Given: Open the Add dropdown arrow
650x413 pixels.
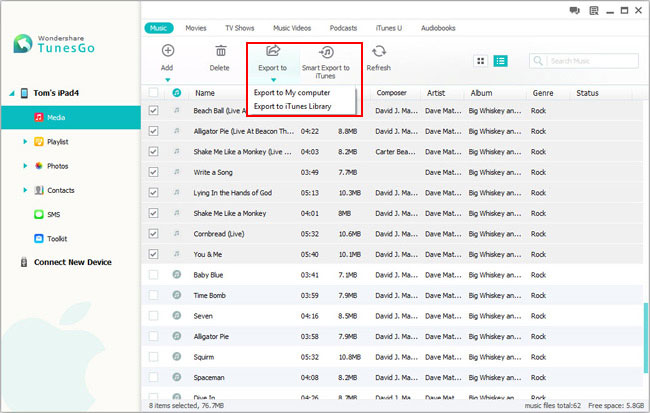Looking at the screenshot, I should coord(167,80).
